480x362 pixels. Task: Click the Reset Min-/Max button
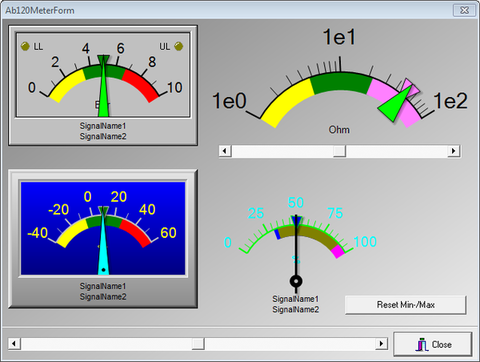(406, 305)
